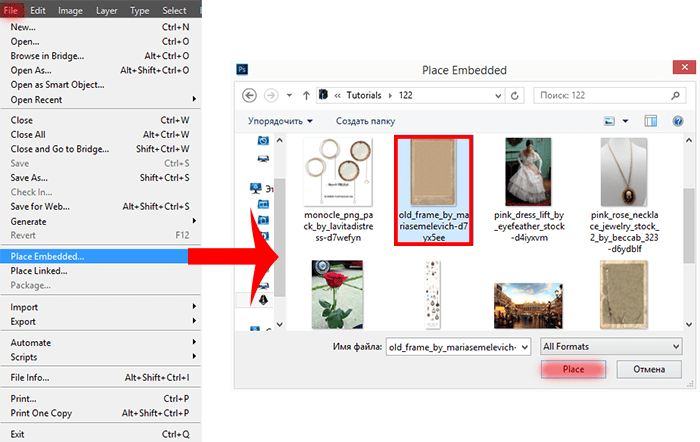Change view mode icon in dialog toolbar
The image size is (700, 442).
click(x=609, y=121)
